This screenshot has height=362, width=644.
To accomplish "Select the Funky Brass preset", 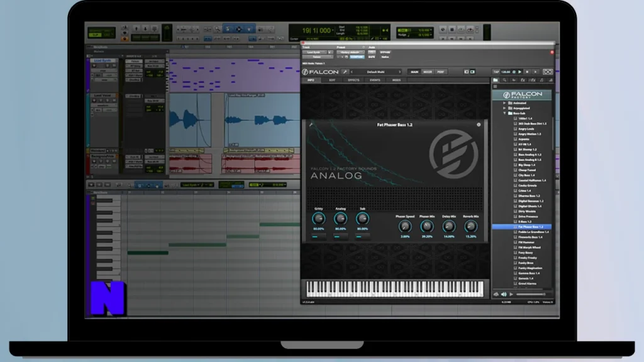I will (x=526, y=263).
